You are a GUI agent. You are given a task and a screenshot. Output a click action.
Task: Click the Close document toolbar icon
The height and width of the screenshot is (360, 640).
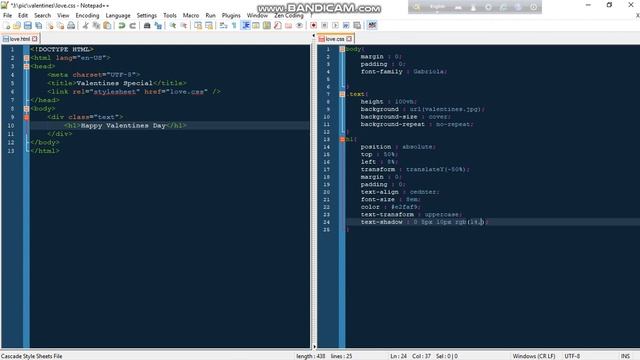point(50,25)
